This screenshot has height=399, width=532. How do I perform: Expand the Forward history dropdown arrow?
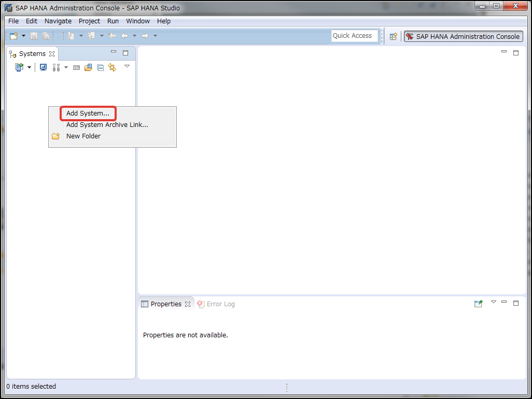[155, 36]
